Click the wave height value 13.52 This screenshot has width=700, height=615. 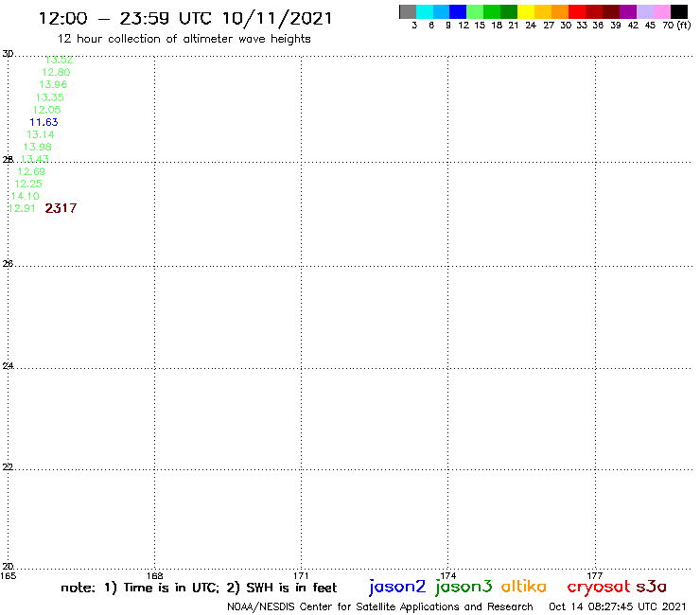pyautogui.click(x=59, y=60)
